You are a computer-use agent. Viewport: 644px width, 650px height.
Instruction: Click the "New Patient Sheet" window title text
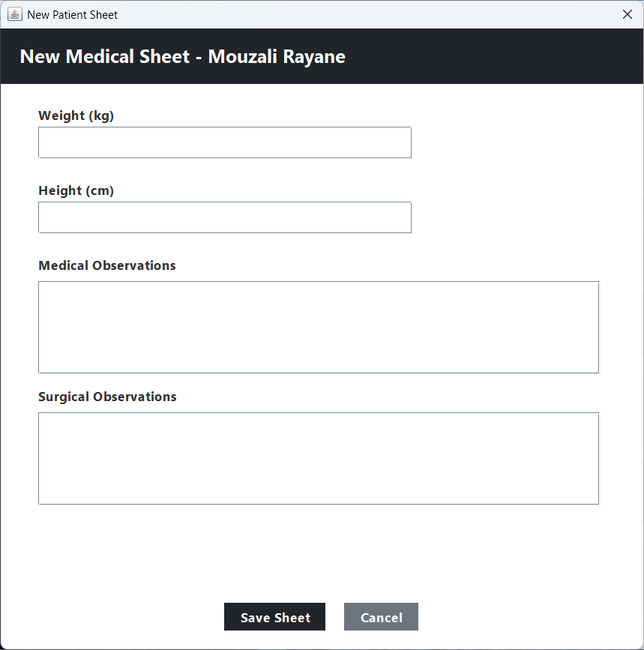[x=72, y=14]
